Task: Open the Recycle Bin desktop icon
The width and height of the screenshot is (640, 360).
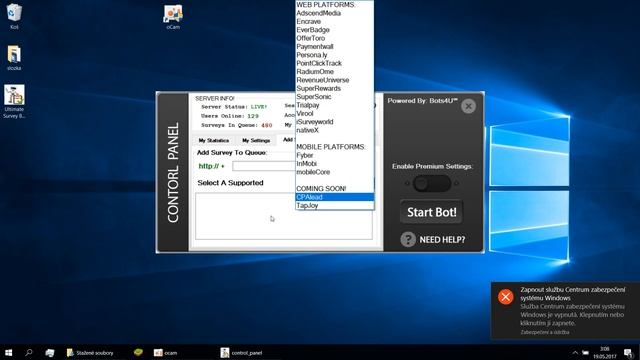Action: click(x=14, y=16)
